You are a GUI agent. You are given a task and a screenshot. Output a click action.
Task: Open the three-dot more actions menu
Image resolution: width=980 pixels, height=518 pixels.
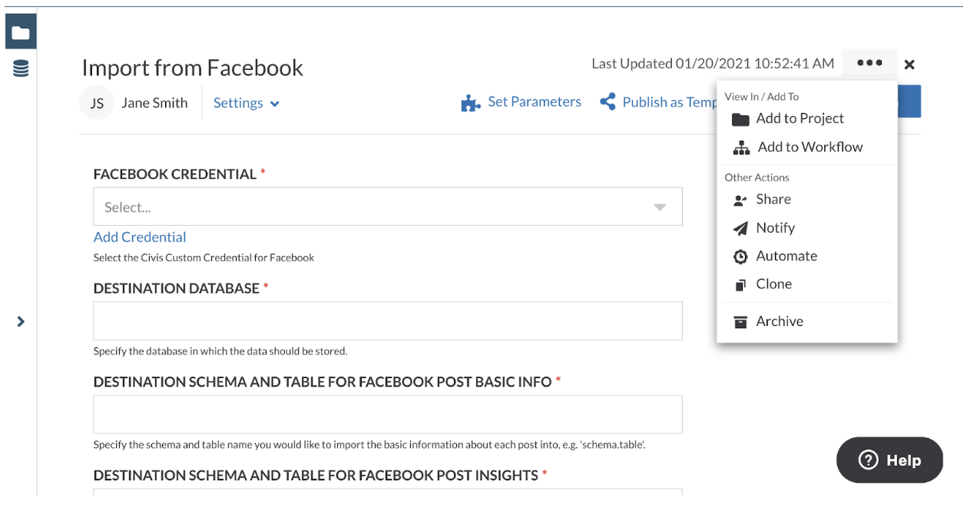point(869,64)
